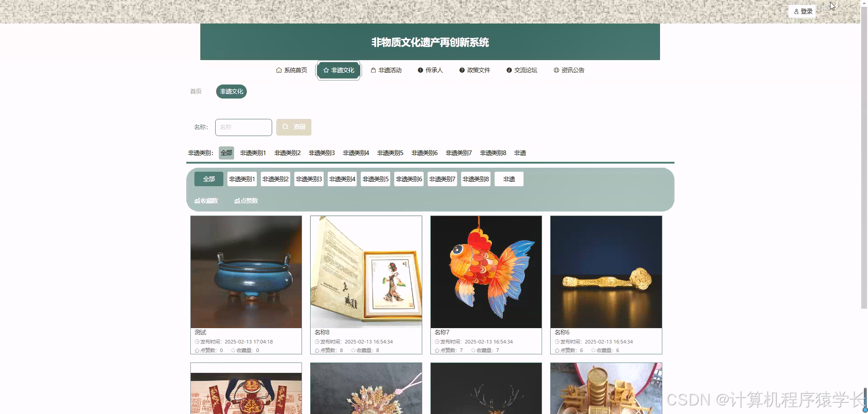Click the question-mark icon beside 政策文件
Viewport: 868px width, 414px height.
(461, 70)
